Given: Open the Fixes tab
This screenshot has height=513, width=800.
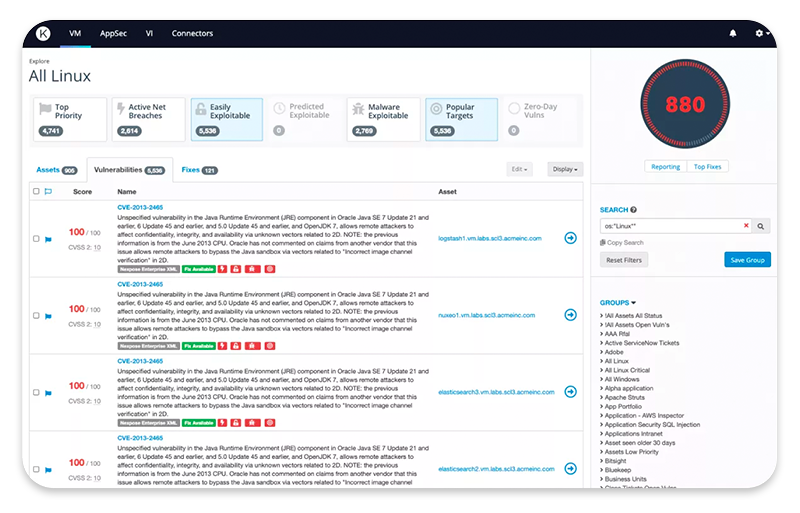Looking at the screenshot, I should coord(199,170).
